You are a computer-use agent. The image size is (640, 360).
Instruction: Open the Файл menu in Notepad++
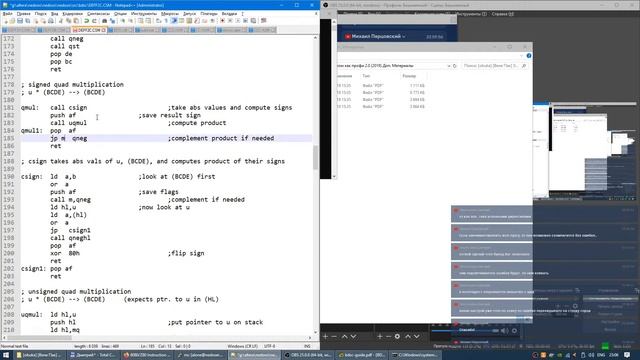7,13
